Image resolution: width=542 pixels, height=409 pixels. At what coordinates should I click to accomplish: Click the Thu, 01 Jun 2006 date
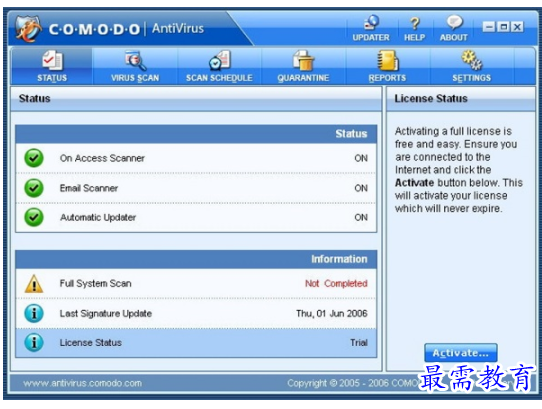[332, 313]
